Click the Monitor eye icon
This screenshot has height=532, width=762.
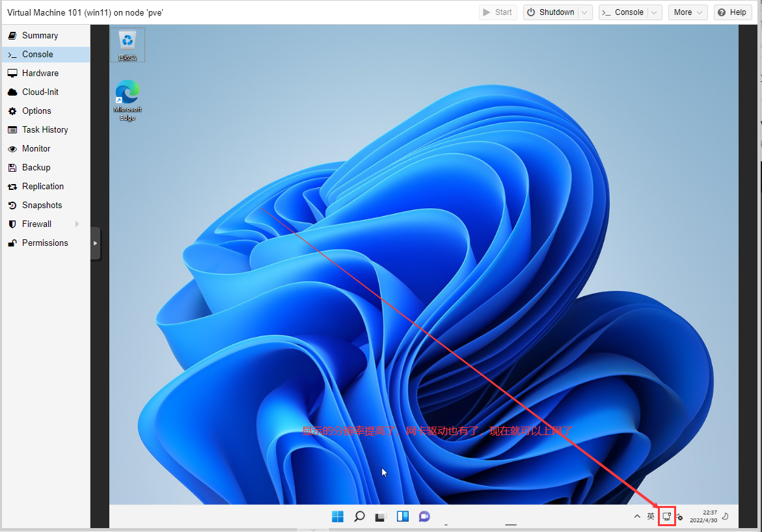click(x=12, y=149)
